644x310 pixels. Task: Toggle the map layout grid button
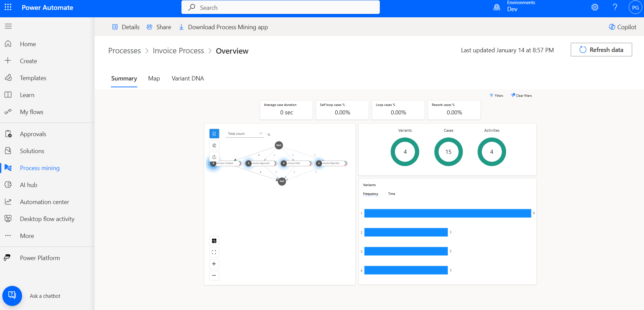click(214, 241)
